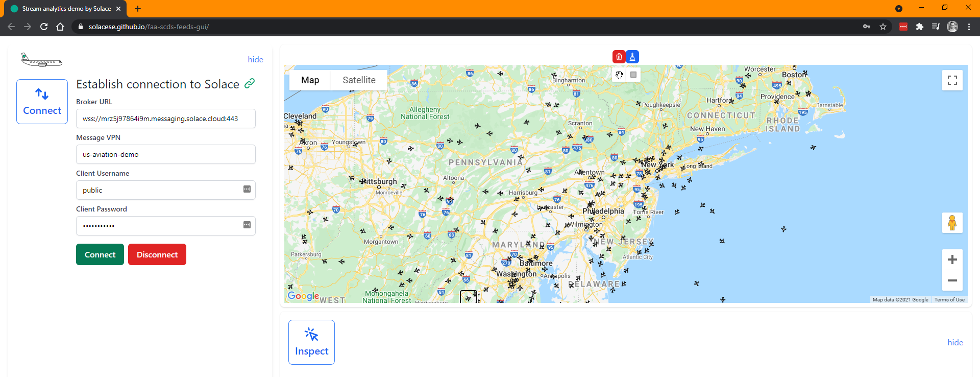The width and height of the screenshot is (980, 377).
Task: Click the red trash delete button above map
Action: (x=619, y=57)
